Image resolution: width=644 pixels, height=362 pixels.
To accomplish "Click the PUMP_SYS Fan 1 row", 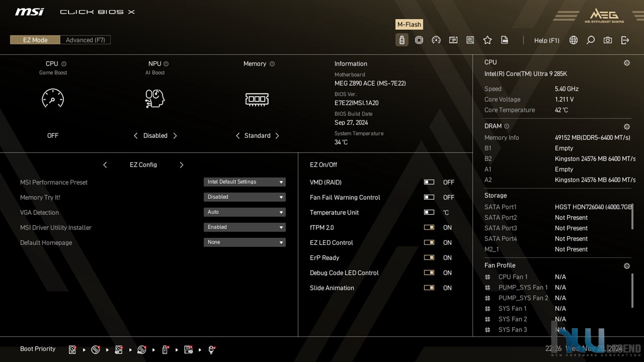I will tap(526, 287).
